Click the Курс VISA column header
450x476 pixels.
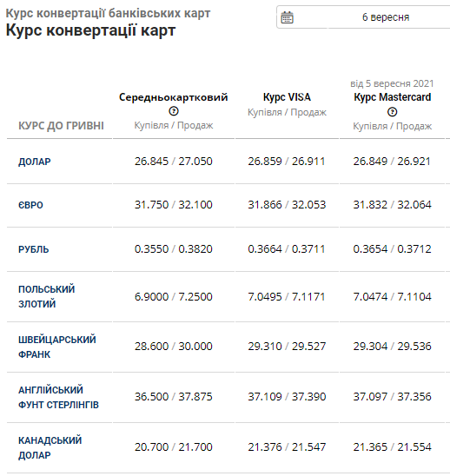pos(287,97)
